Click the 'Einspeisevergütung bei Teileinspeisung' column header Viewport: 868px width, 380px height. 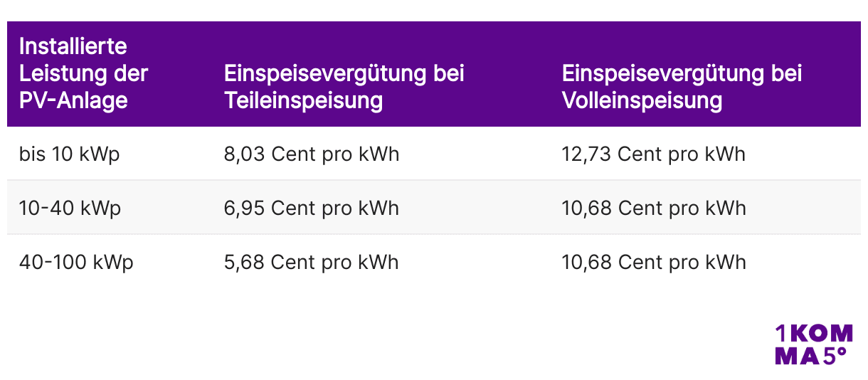pos(344,87)
